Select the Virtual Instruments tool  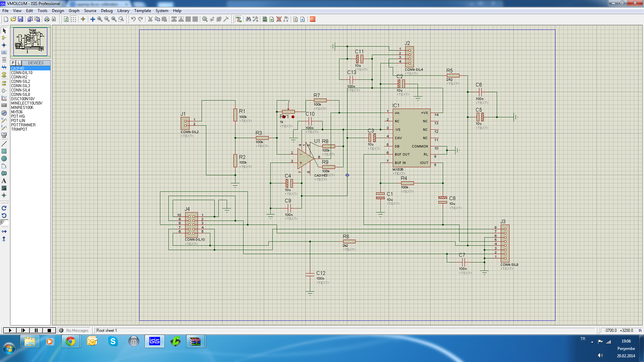4,135
